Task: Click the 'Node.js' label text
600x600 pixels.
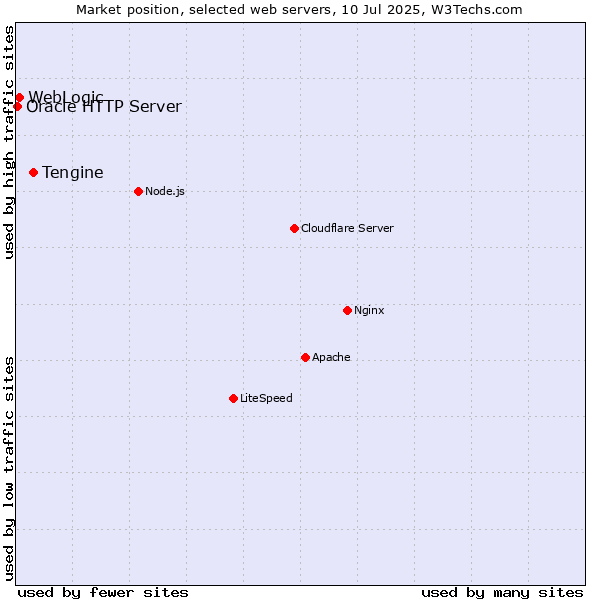Action: pyautogui.click(x=165, y=191)
